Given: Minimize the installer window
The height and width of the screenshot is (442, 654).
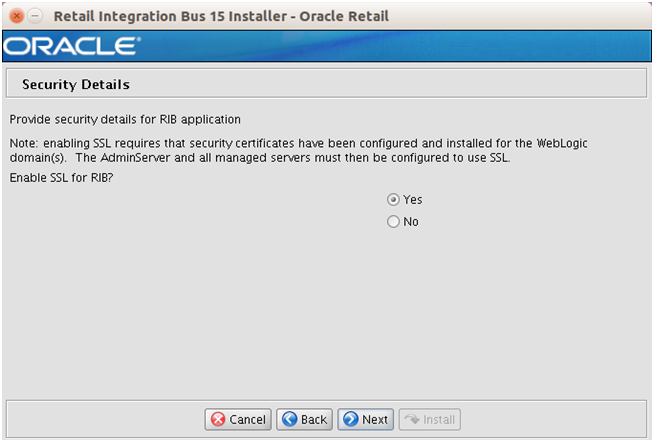Looking at the screenshot, I should click(x=35, y=16).
